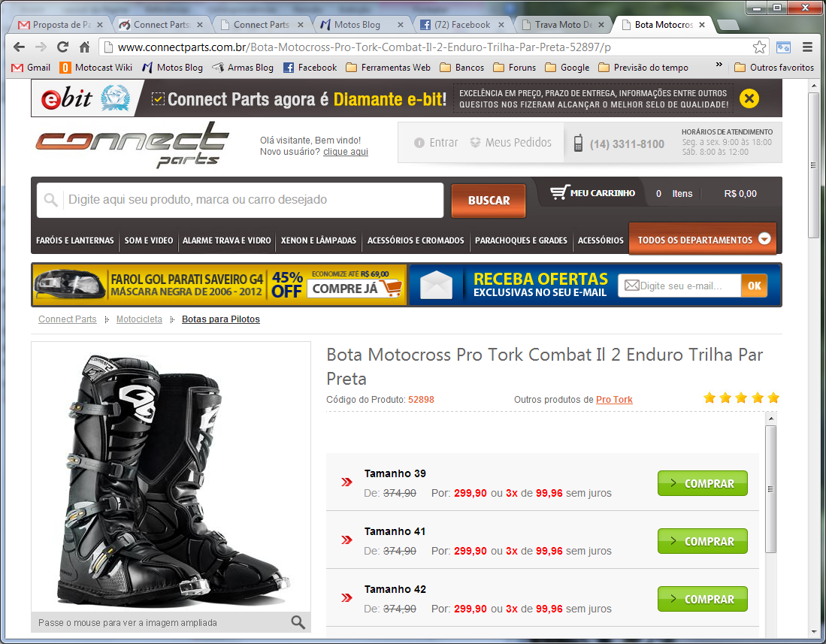The image size is (826, 644).
Task: Click the red arrows beside Tamanho 41
Action: click(x=346, y=540)
